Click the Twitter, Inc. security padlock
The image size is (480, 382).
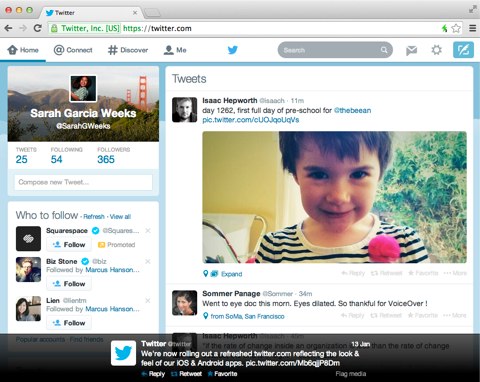pos(54,28)
